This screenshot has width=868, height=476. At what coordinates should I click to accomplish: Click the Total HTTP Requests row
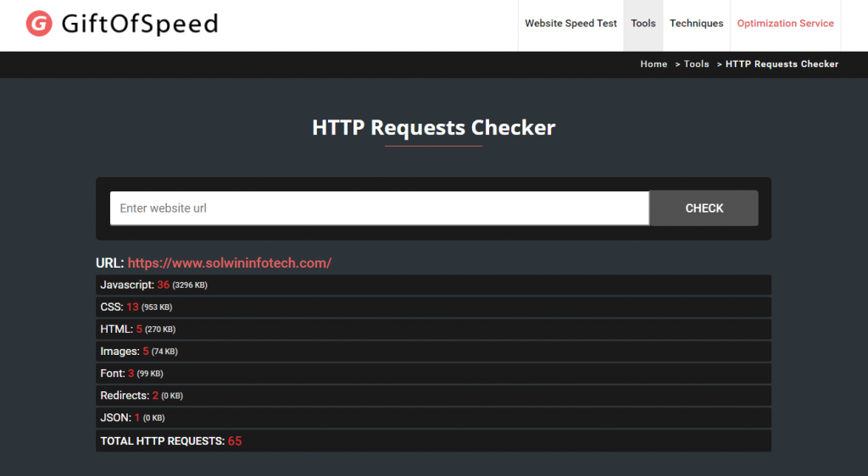pos(433,440)
